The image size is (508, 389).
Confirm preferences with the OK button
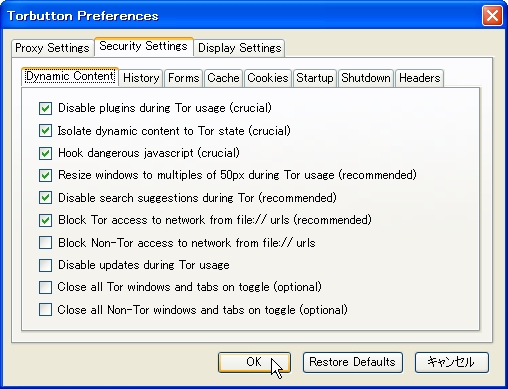254,362
